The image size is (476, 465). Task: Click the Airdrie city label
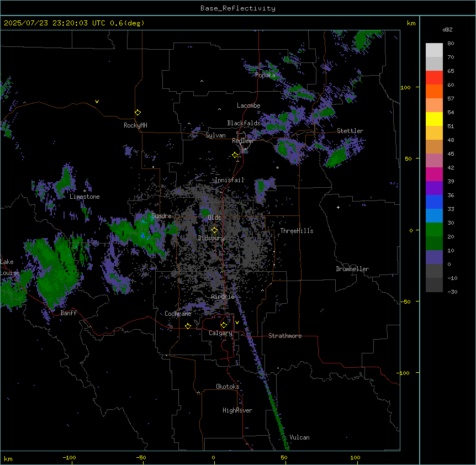[223, 297]
